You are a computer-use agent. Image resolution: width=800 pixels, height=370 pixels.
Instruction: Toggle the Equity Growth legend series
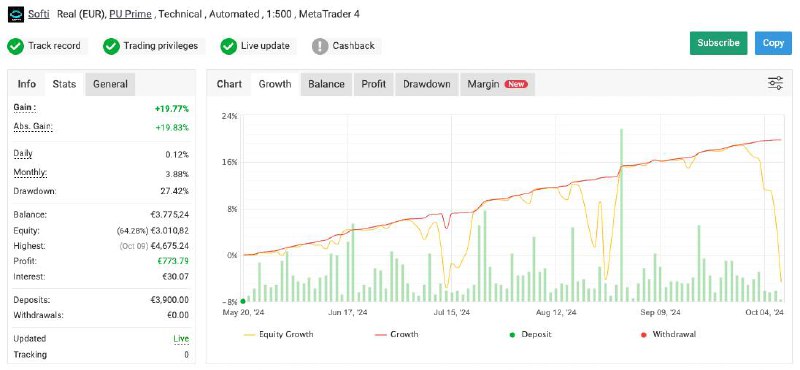pyautogui.click(x=279, y=335)
